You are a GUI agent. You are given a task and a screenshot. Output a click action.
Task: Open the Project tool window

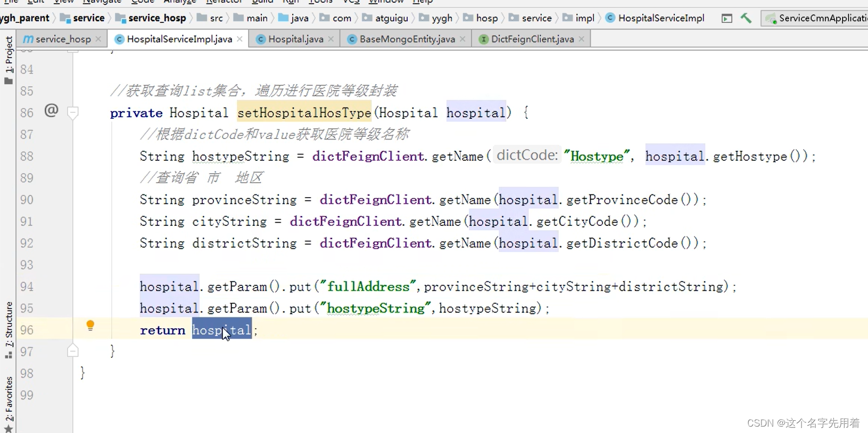(x=9, y=60)
